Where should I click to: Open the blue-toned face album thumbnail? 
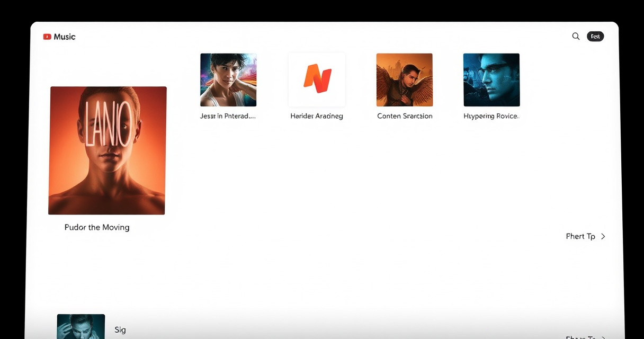click(491, 79)
